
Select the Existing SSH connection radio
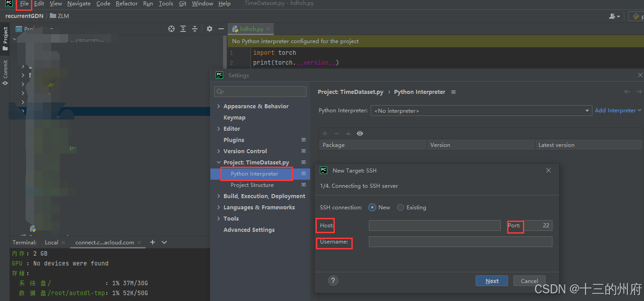(x=400, y=208)
